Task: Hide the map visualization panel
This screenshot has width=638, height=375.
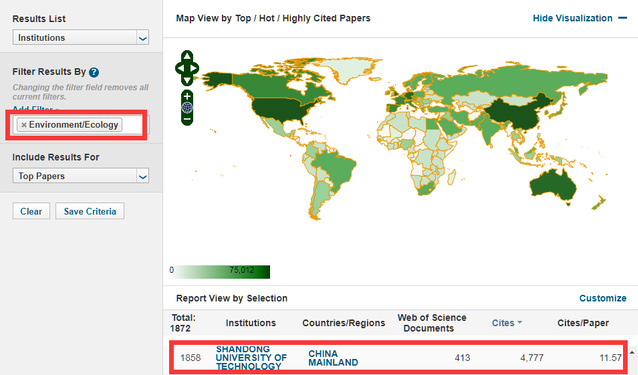Action: (580, 18)
